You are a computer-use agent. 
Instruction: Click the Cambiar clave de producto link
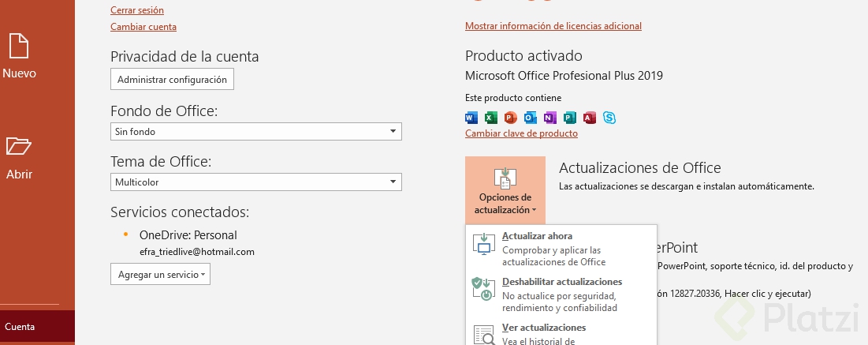[x=521, y=133]
